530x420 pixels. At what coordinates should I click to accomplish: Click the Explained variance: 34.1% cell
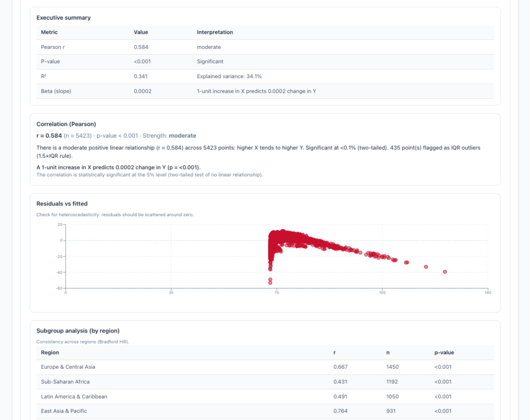pos(229,76)
